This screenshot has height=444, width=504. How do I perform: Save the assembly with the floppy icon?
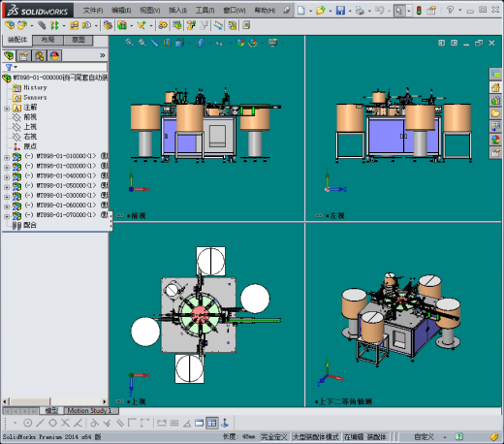[340, 11]
